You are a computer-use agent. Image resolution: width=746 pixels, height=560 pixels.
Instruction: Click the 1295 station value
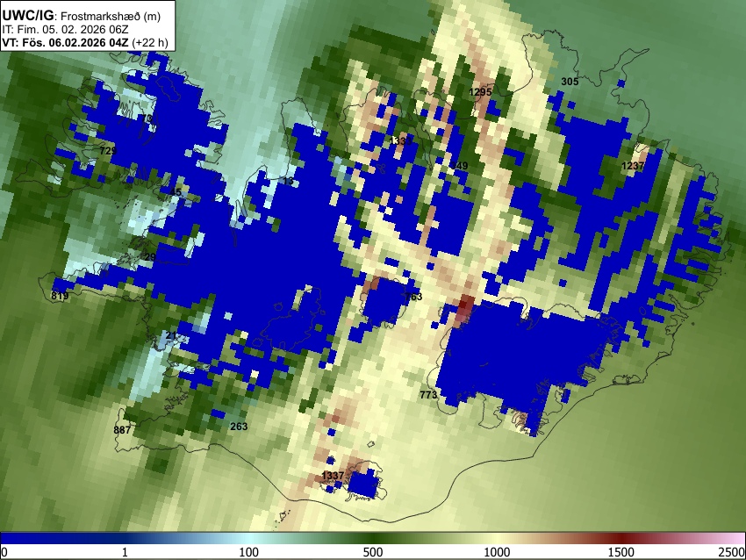coord(480,92)
